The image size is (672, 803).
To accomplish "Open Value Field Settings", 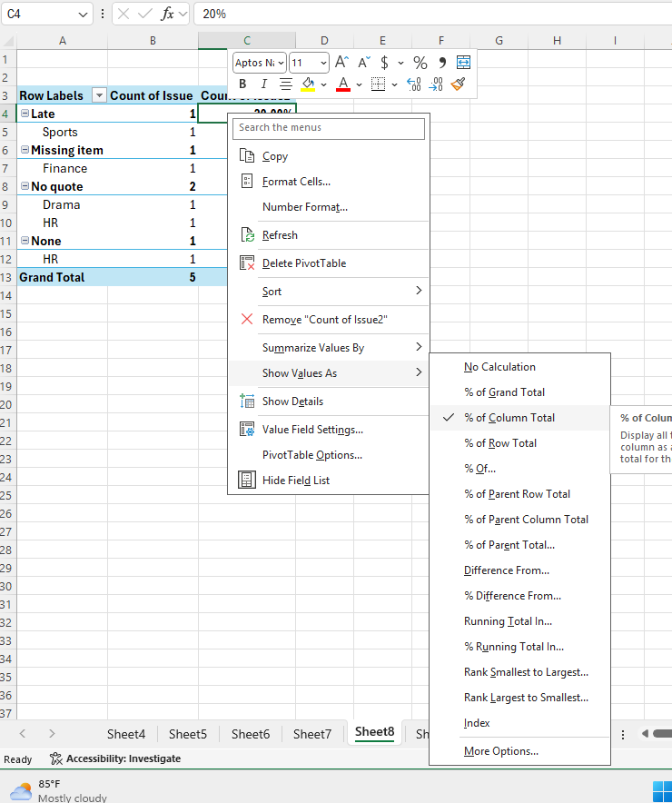I will [329, 430].
